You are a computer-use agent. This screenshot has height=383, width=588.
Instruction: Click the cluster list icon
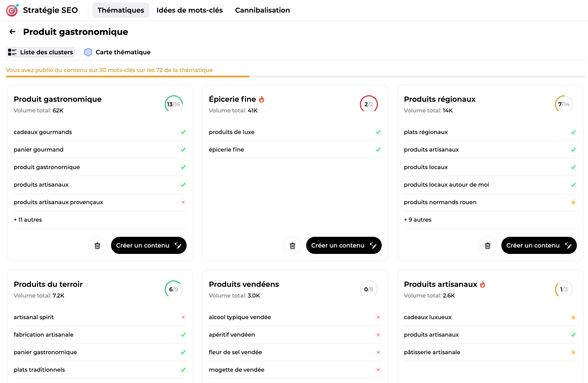[x=12, y=52]
